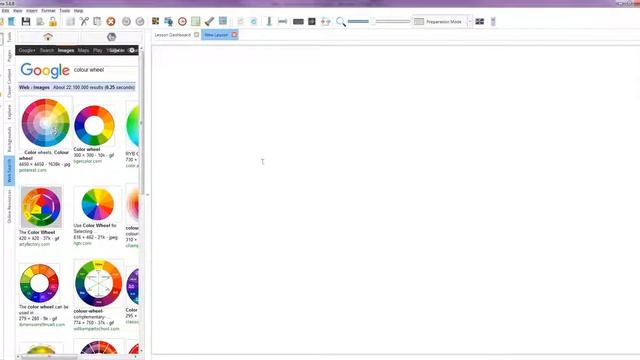
Task: Click the home icon in the sidebar
Action: 48,37
